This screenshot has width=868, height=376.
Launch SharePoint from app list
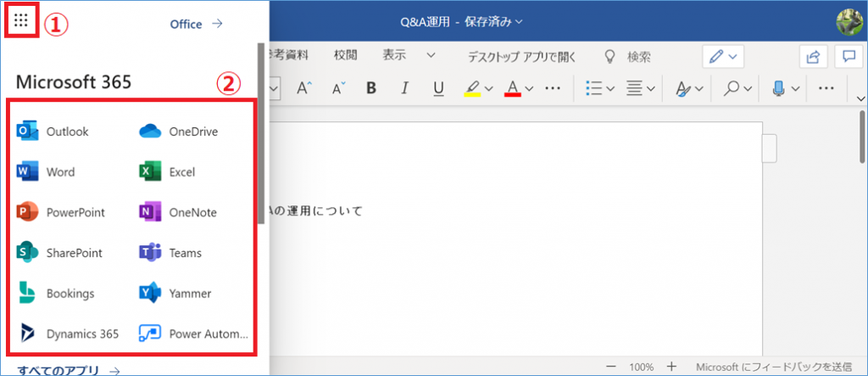click(60, 253)
